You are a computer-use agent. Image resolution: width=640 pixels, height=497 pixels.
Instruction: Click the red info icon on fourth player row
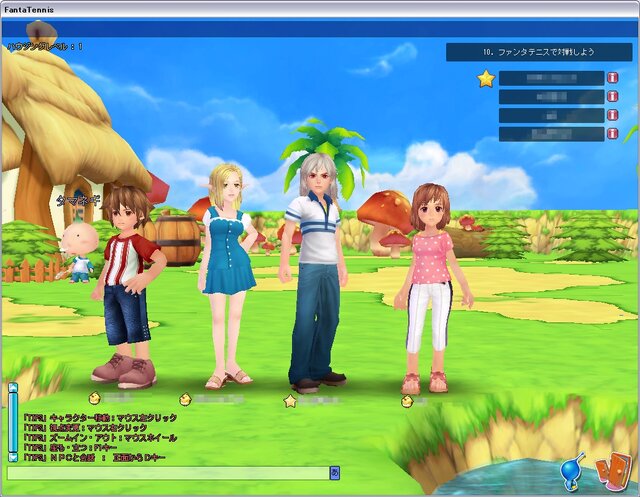point(613,133)
